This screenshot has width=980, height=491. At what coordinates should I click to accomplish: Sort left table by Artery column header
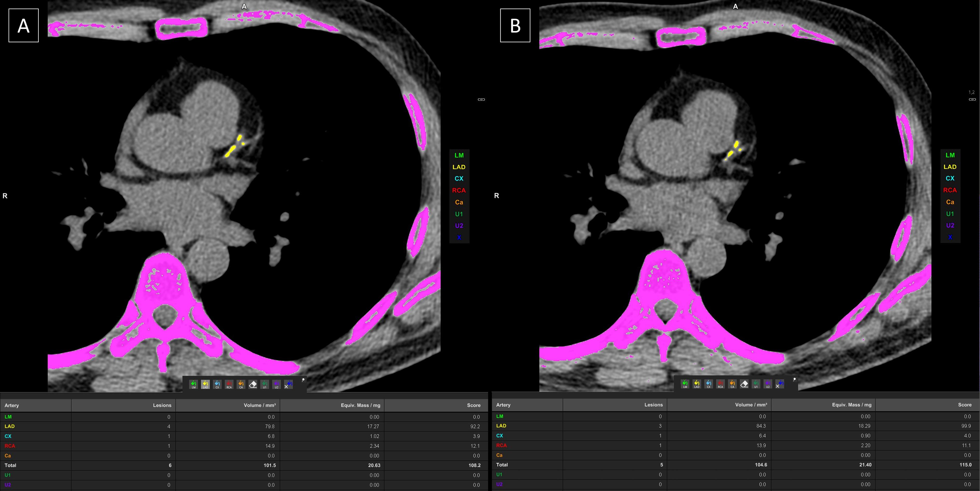(36, 406)
